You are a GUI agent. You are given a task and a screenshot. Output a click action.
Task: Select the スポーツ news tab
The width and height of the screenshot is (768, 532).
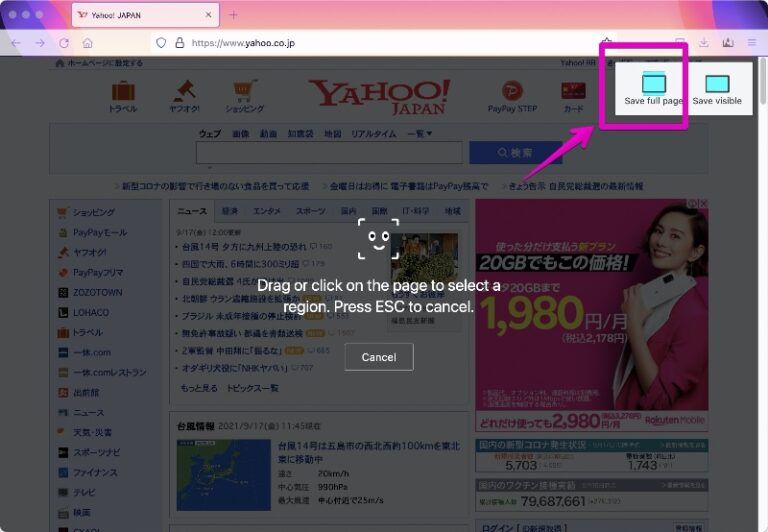tap(311, 211)
